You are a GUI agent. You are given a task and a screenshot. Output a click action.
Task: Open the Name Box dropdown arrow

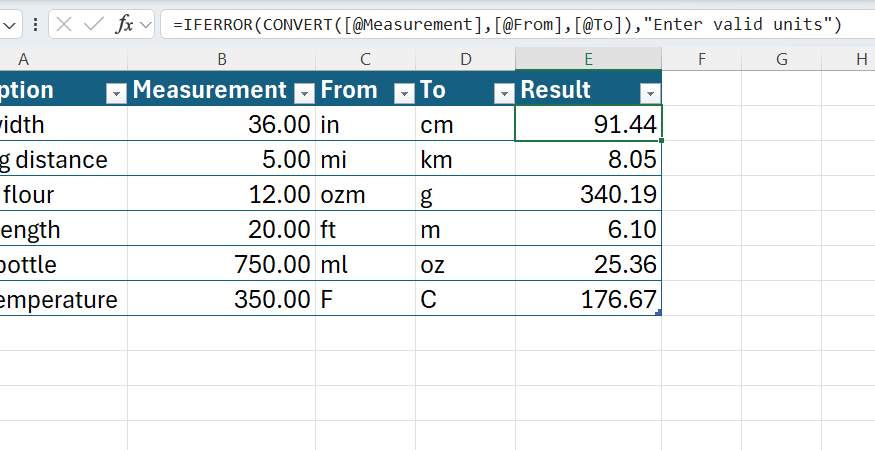coord(10,25)
